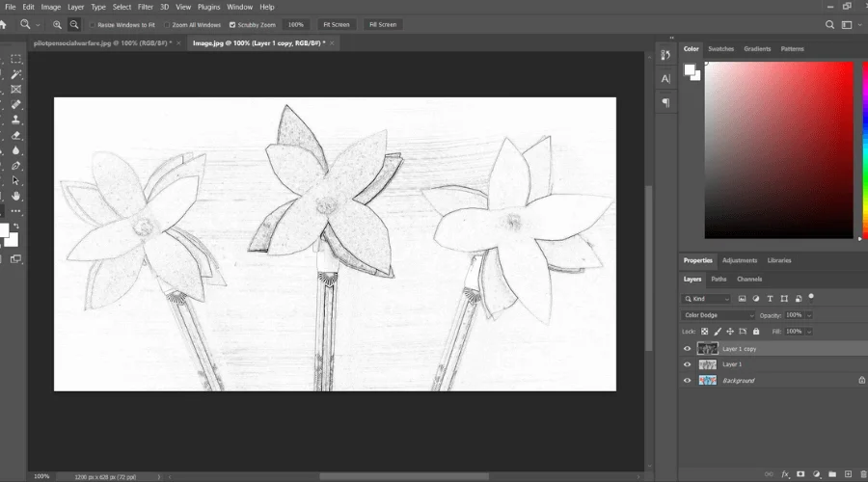Hide the Layer 1 copy layer
The image size is (868, 482).
pyautogui.click(x=687, y=349)
